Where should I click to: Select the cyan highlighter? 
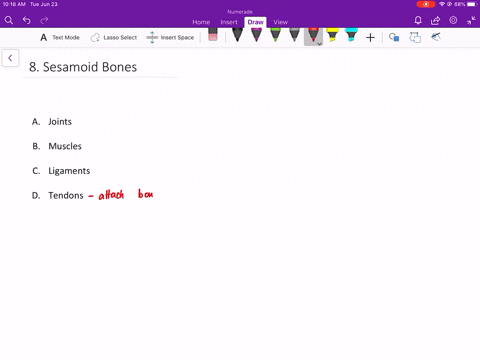(351, 35)
